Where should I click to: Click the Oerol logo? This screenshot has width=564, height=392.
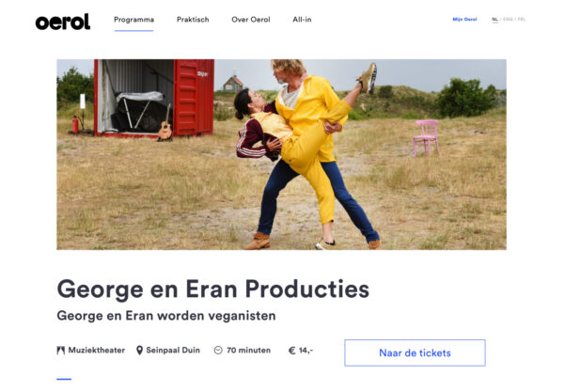pyautogui.click(x=63, y=22)
